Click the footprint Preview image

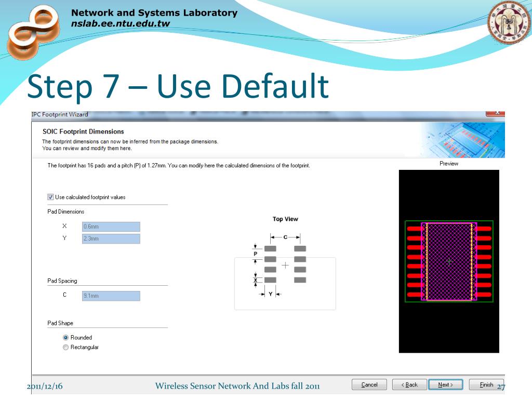coord(449,261)
